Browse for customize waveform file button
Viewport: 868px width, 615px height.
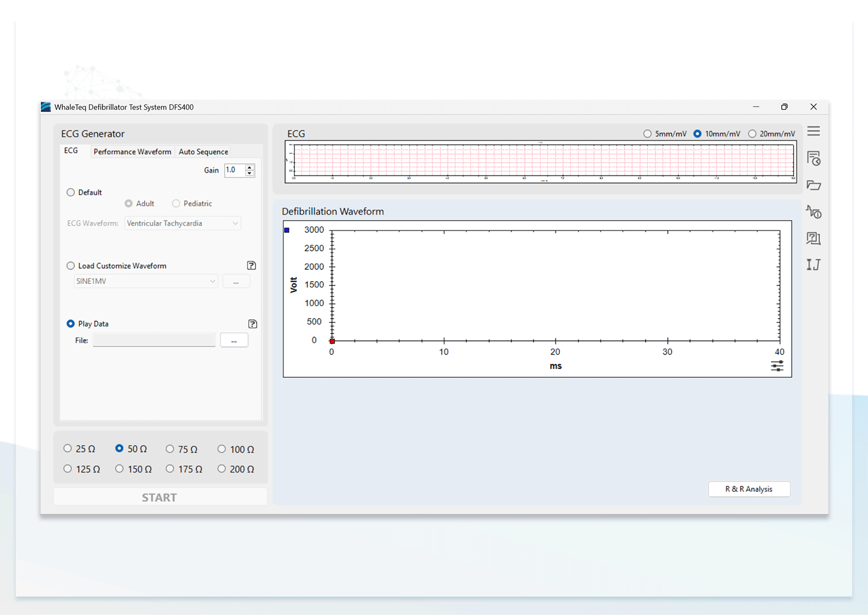236,281
